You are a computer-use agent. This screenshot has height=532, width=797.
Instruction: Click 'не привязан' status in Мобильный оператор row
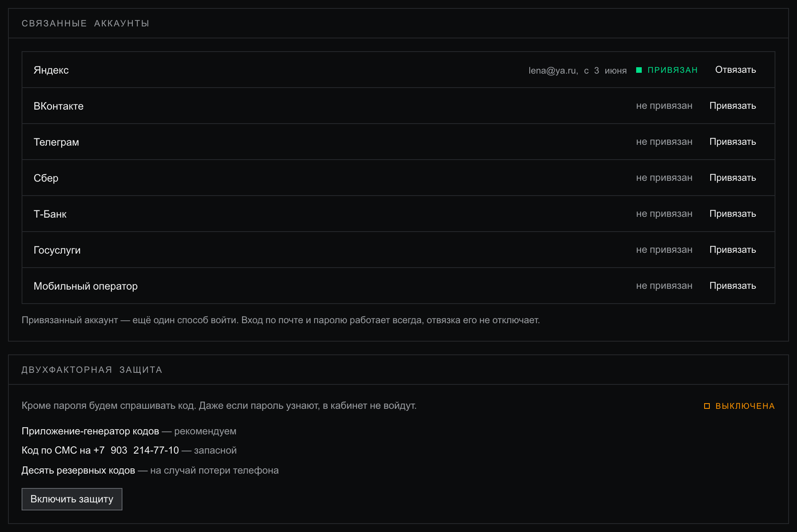pos(664,286)
